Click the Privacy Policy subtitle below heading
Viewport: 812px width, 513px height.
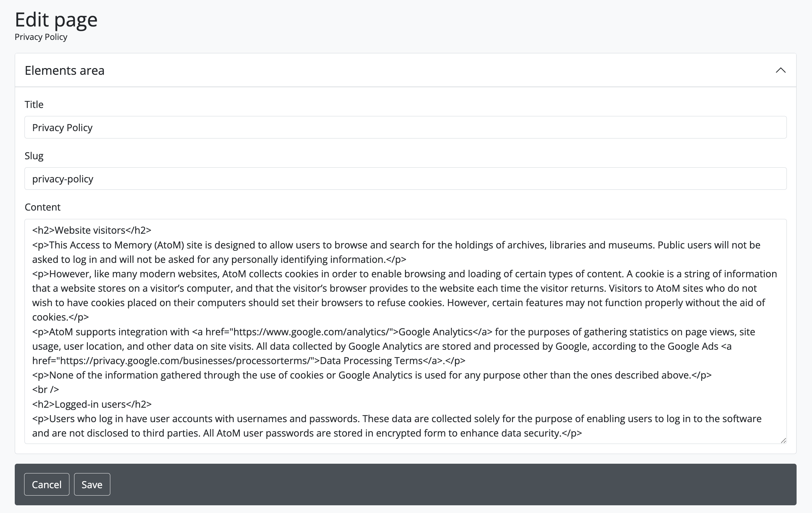click(x=41, y=37)
